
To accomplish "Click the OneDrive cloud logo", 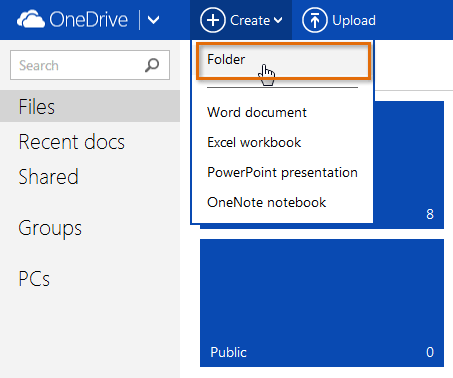I will tap(31, 19).
